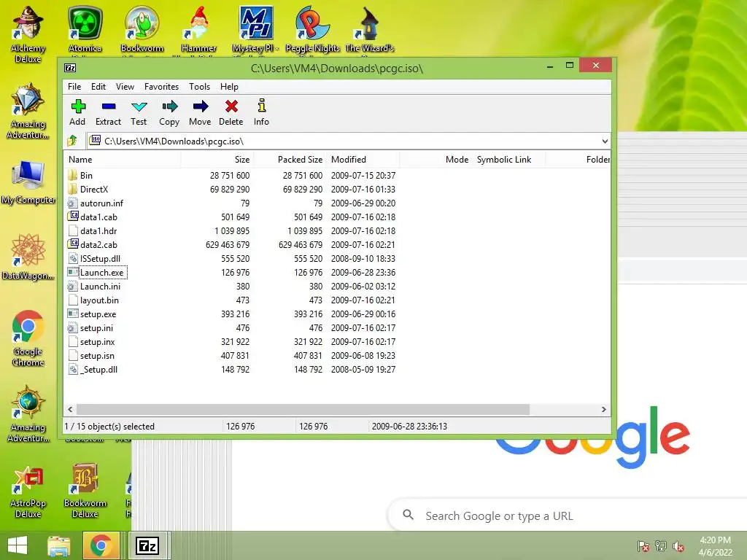Open Mystery PI desktop shortcut
This screenshot has width=747, height=560.
[256, 29]
